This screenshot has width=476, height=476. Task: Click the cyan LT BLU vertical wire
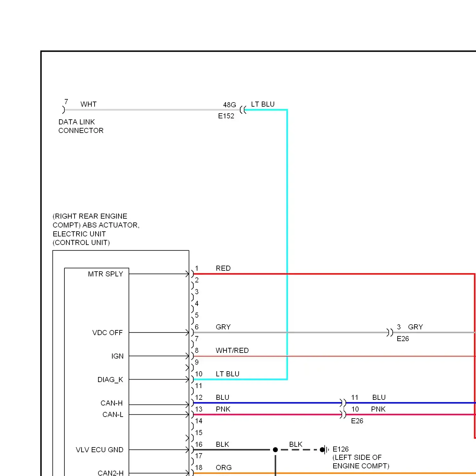click(x=287, y=244)
